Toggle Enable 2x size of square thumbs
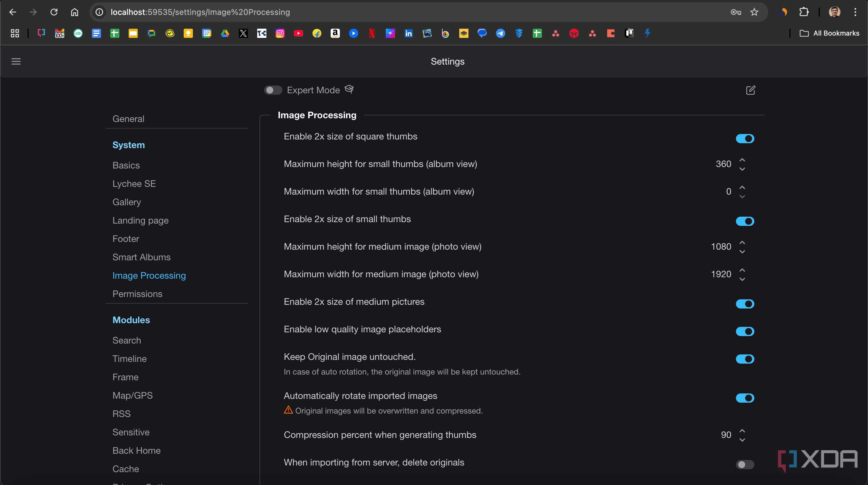The height and width of the screenshot is (485, 868). (x=745, y=139)
